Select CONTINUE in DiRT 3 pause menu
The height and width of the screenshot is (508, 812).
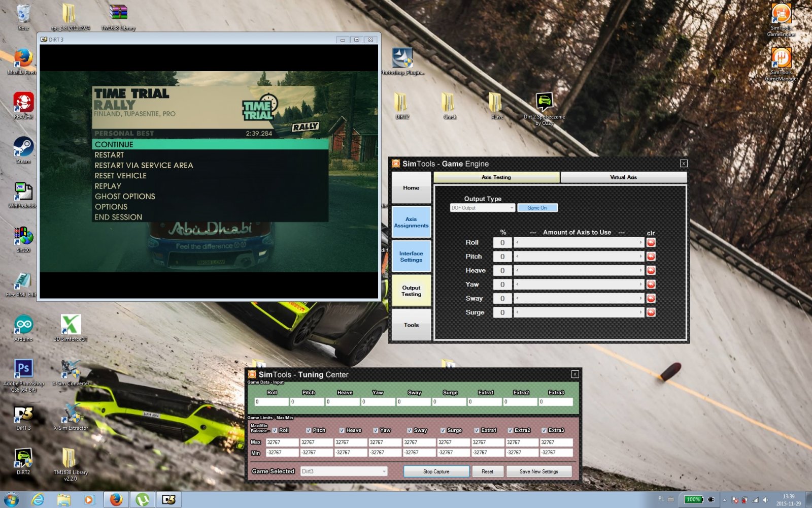click(210, 144)
